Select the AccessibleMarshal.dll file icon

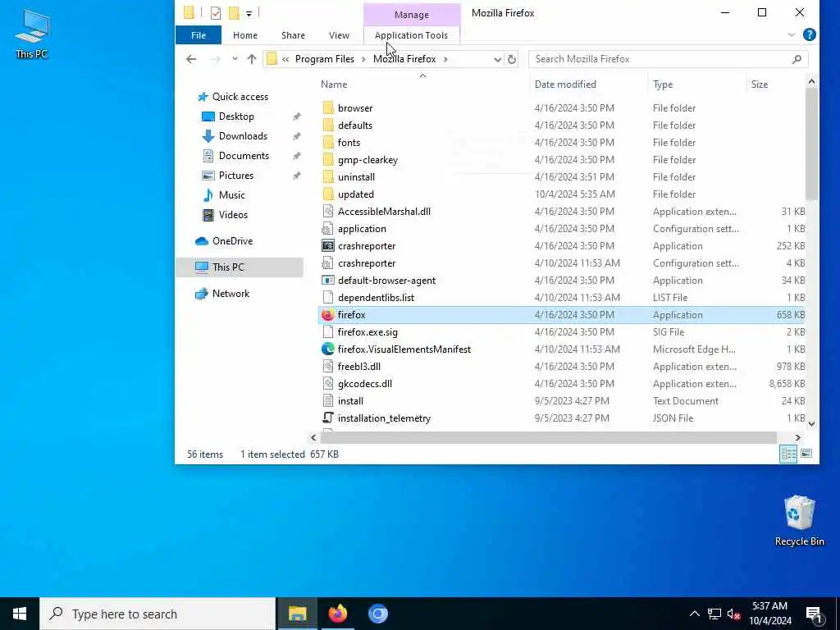tap(328, 212)
